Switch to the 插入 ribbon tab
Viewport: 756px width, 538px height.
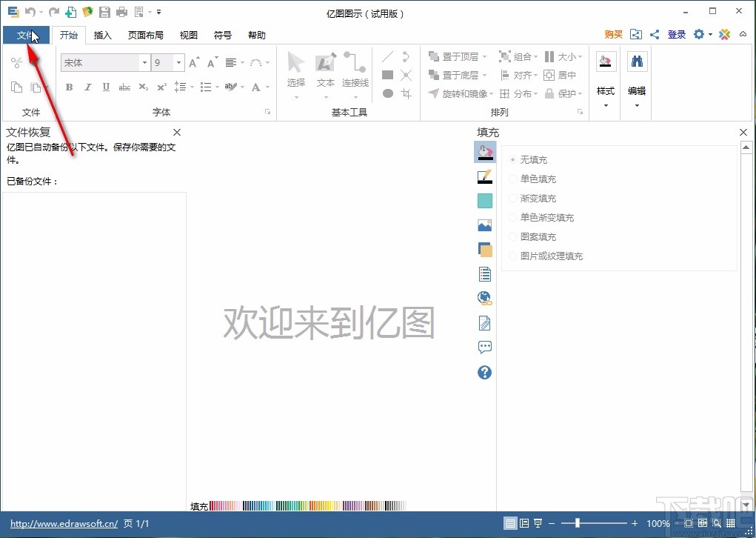(102, 36)
